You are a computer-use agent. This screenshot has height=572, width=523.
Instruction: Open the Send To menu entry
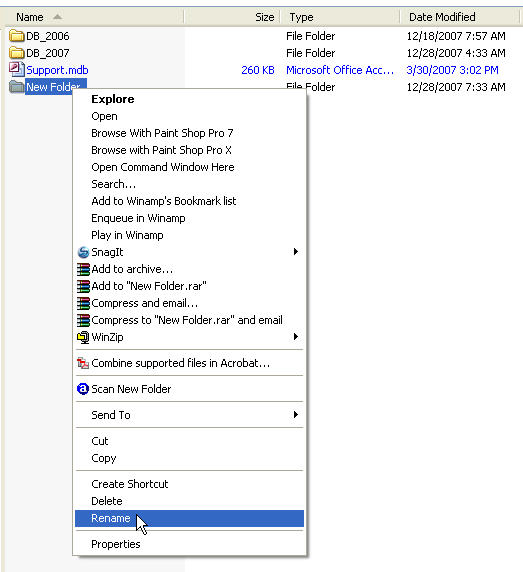tap(190, 415)
